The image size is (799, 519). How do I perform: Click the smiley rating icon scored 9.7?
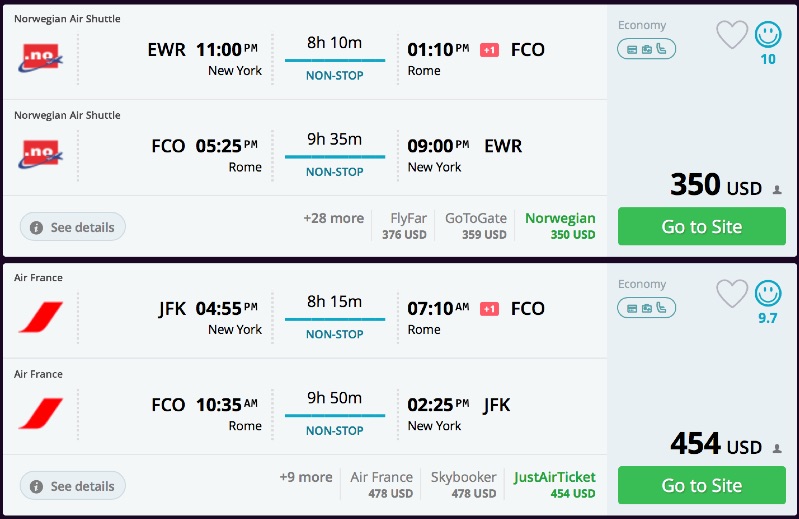[x=768, y=293]
